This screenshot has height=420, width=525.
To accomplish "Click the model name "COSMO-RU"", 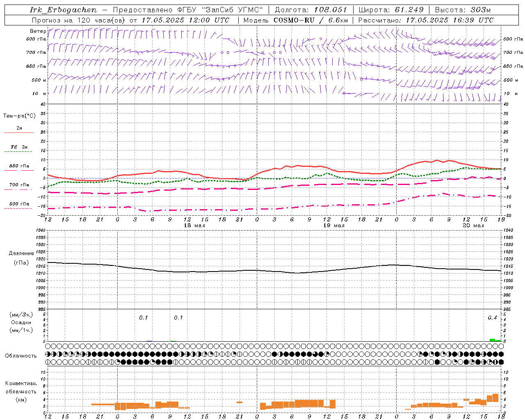I will 294,20.
